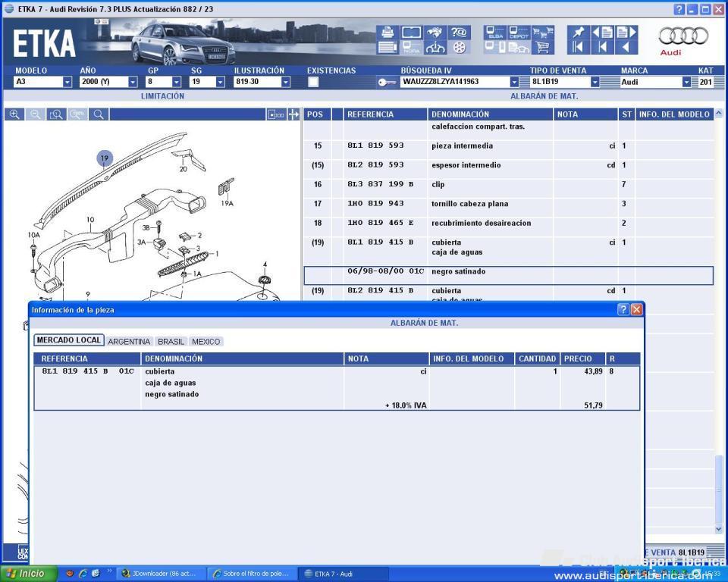Click the binoculars search icon

435,32
